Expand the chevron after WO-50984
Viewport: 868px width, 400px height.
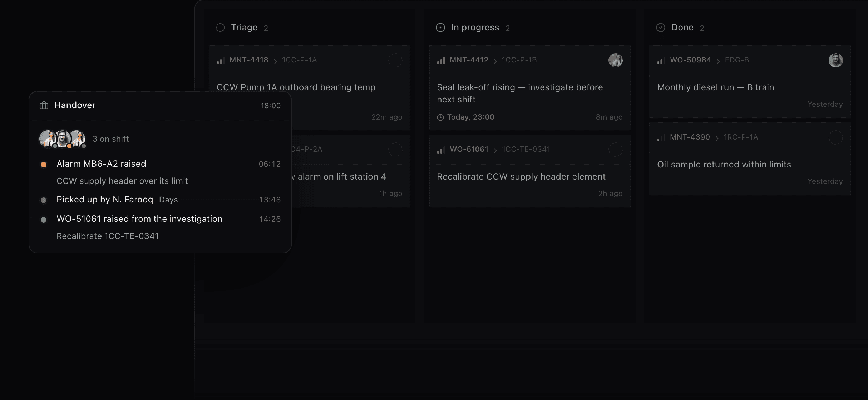click(x=718, y=61)
